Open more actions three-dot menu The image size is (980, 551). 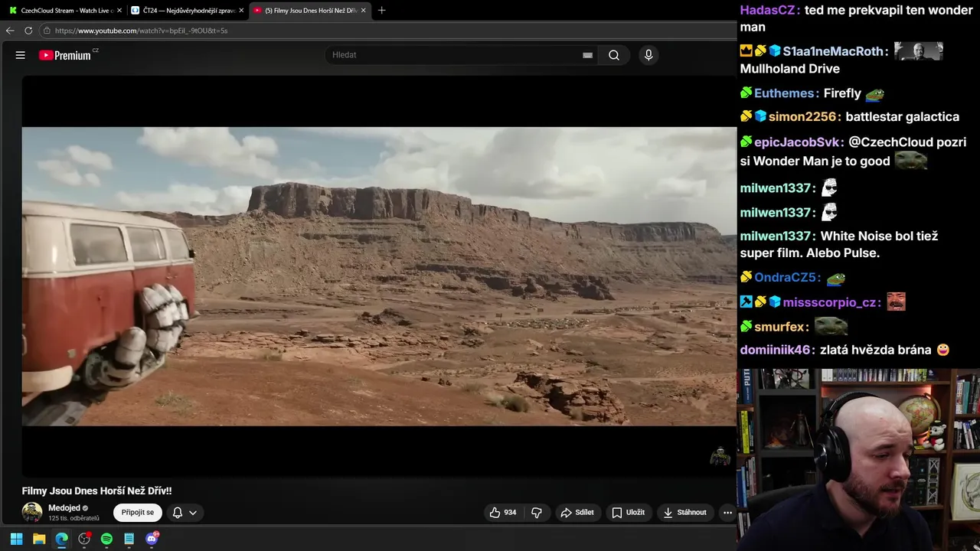(727, 513)
